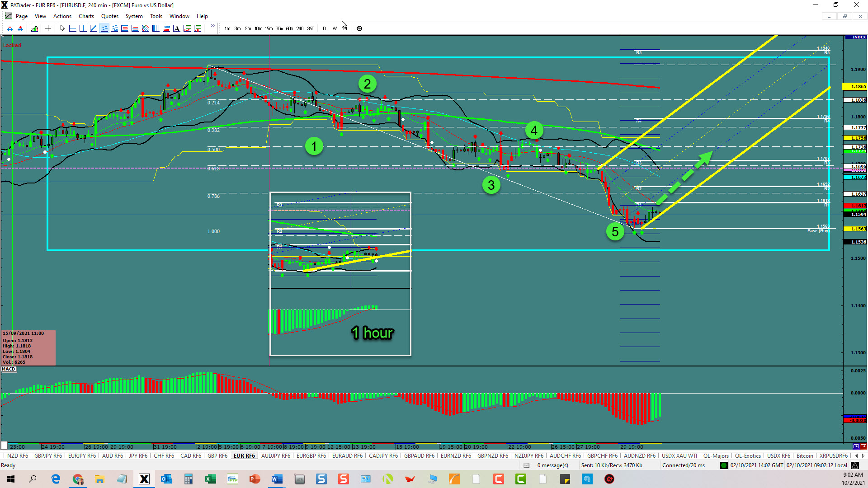Viewport: 868px width, 488px height.
Task: Switch to the Bitcoin tab
Action: point(805,456)
